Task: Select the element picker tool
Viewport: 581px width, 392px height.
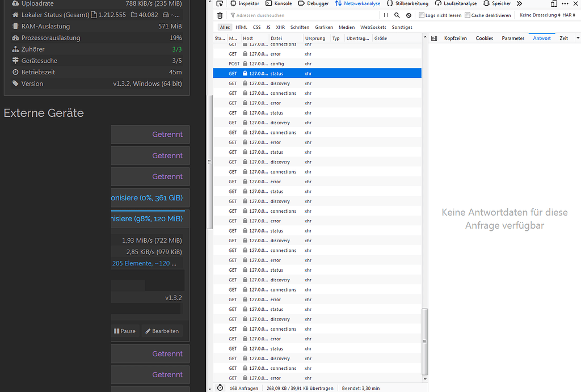Action: click(x=219, y=3)
